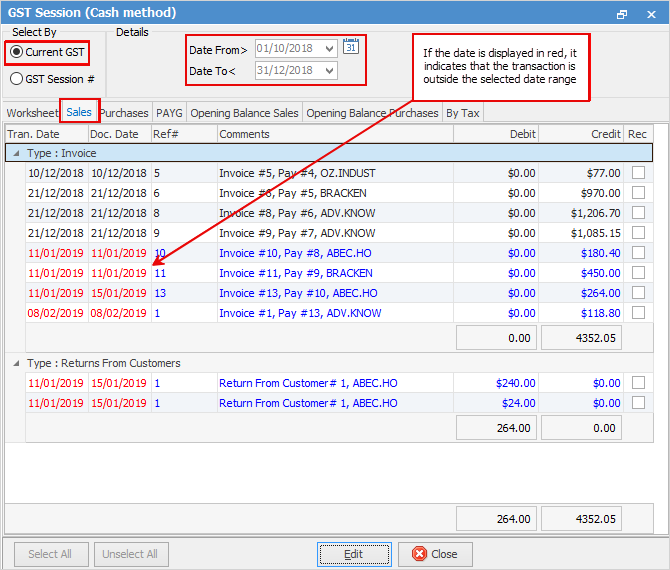Click the Invoice group credit subtotal 4352.05
The width and height of the screenshot is (670, 570).
[x=581, y=338]
